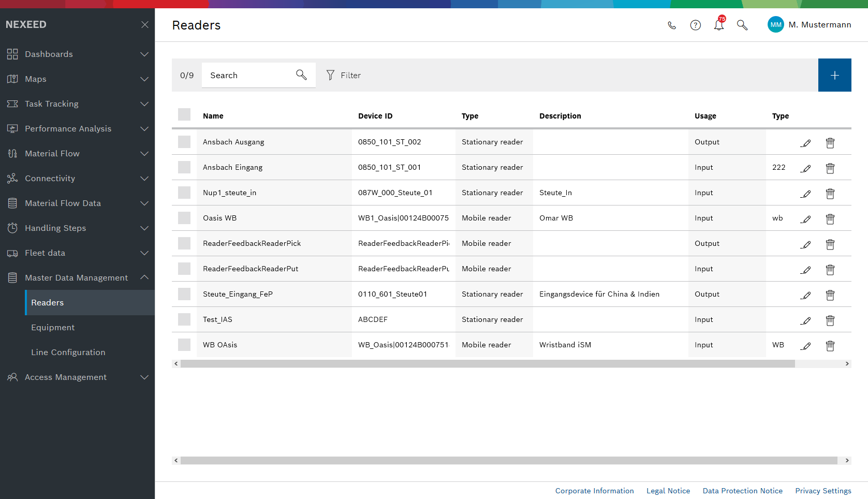The height and width of the screenshot is (499, 868).
Task: Expand the Handling Steps chevron
Action: pyautogui.click(x=144, y=228)
